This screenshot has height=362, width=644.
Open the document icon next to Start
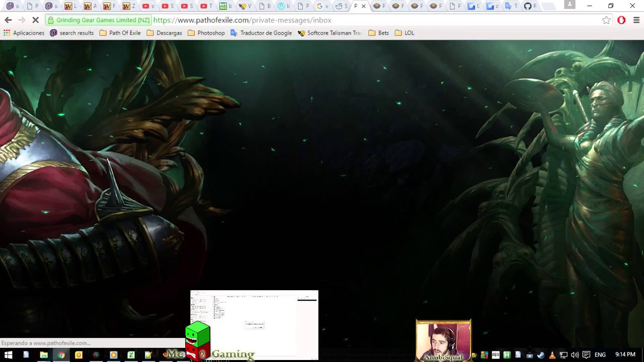tap(26, 355)
